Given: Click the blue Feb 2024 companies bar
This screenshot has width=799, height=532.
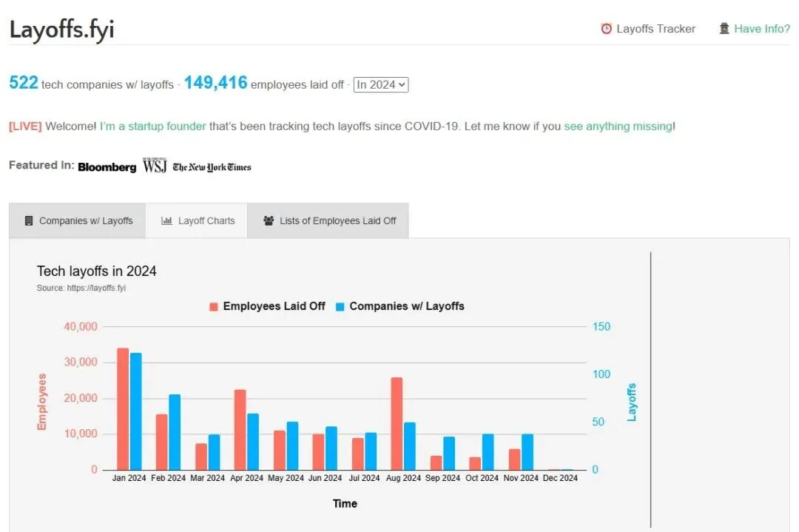Looking at the screenshot, I should (x=175, y=432).
